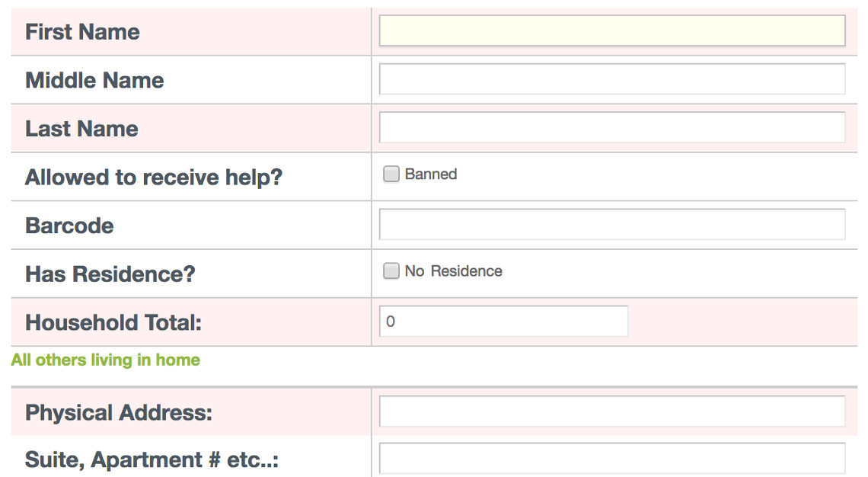
Task: Click the Banned checkbox label text
Action: (x=431, y=174)
